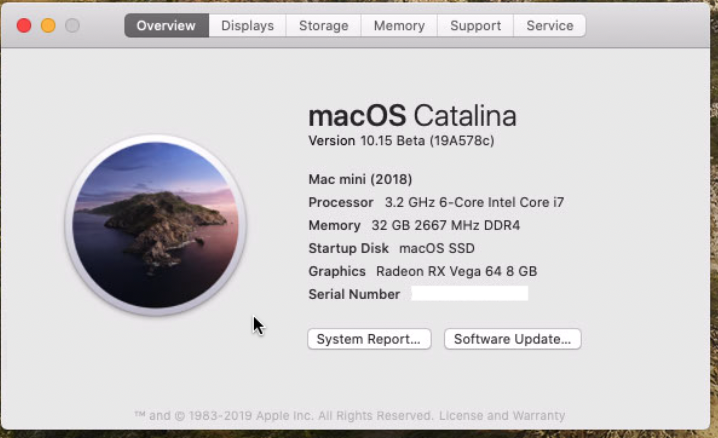Click the Mac mini (2018) model text

coord(360,179)
